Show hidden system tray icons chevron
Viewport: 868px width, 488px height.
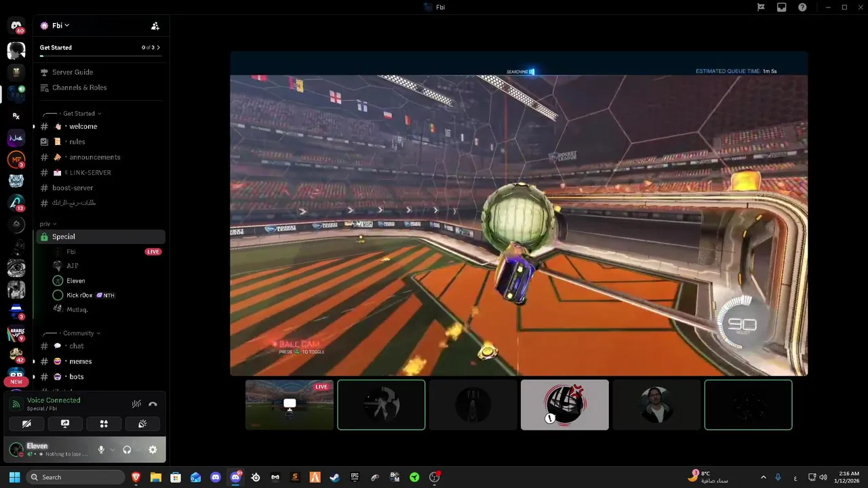[x=763, y=477]
